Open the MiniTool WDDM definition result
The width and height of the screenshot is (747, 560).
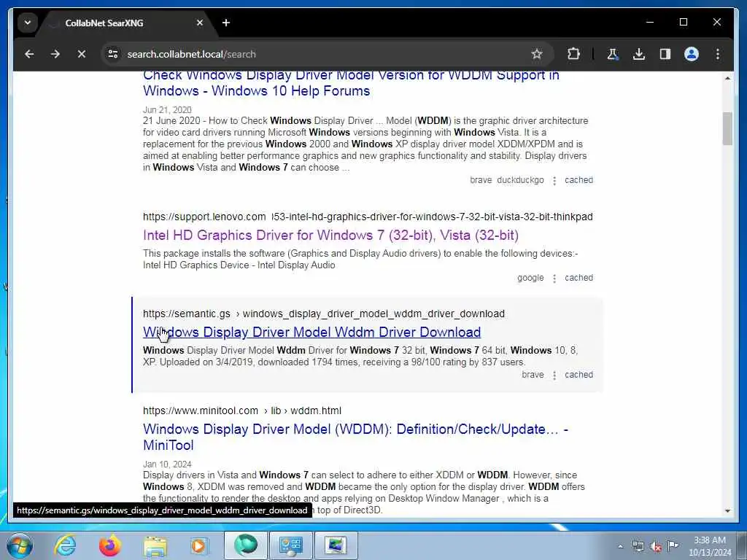[355, 437]
